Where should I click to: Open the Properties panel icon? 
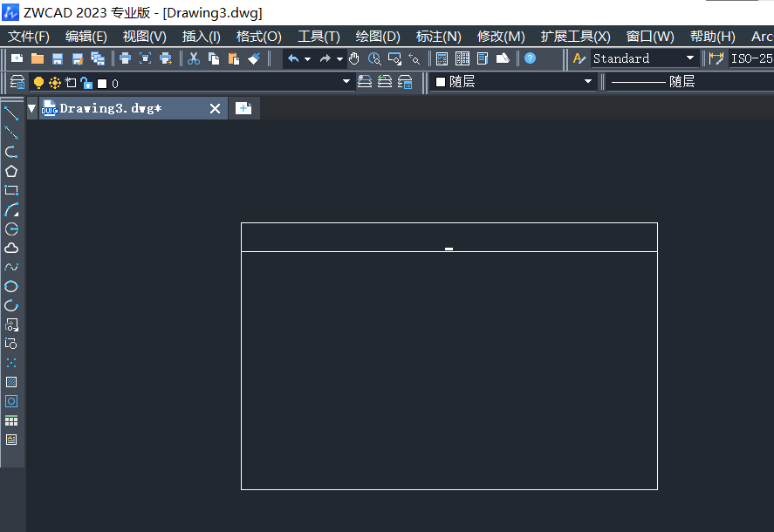click(483, 58)
